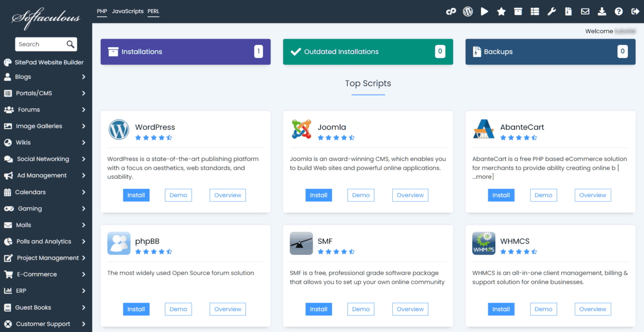Viewport: 644px width, 332px height.
Task: Click the sidebar Search input field
Action: 40,45
